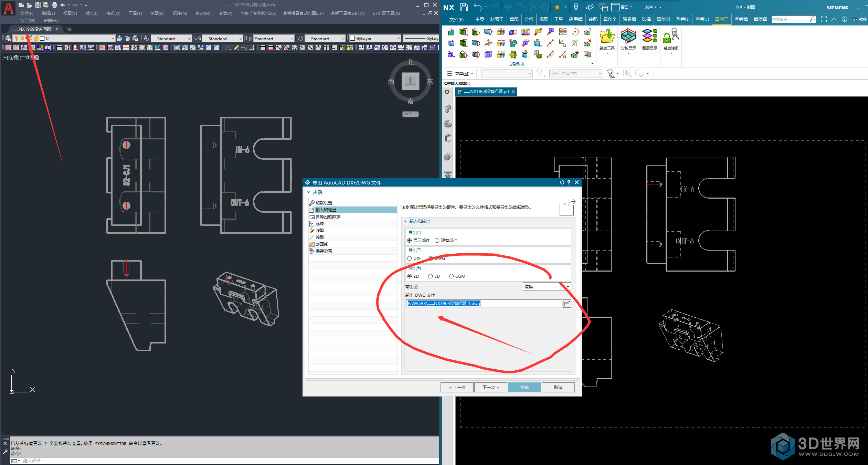Click AutoCAD layer properties manager icon
The height and width of the screenshot is (465, 868).
[8, 38]
